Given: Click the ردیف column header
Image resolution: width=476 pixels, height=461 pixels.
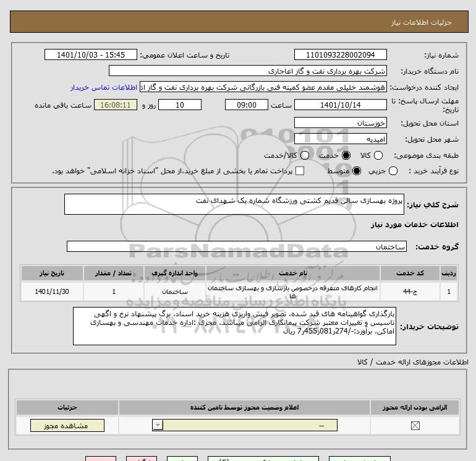Looking at the screenshot, I should click(449, 273).
